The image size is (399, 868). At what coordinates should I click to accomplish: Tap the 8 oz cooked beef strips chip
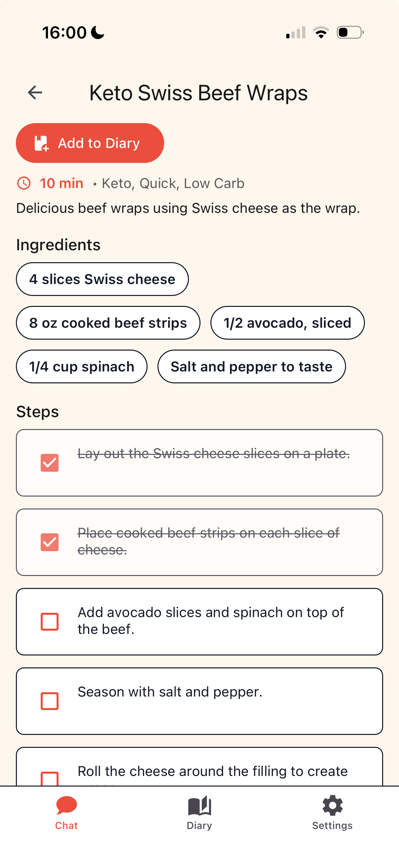point(108,323)
